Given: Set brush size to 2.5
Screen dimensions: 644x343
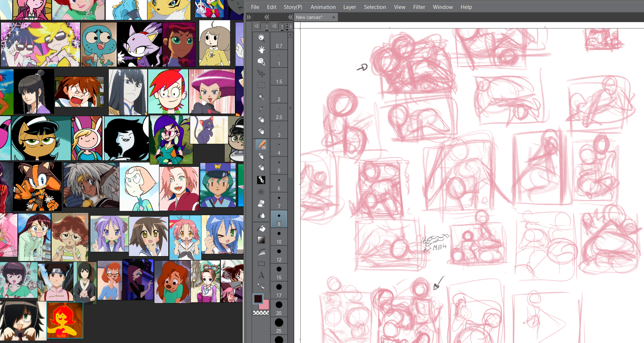Looking at the screenshot, I should point(279,112).
